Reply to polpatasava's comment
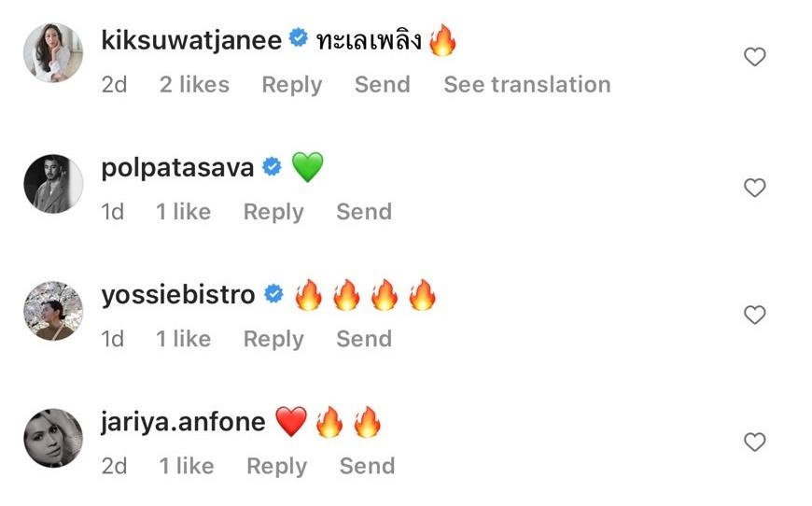This screenshot has height=506, width=812. click(273, 212)
